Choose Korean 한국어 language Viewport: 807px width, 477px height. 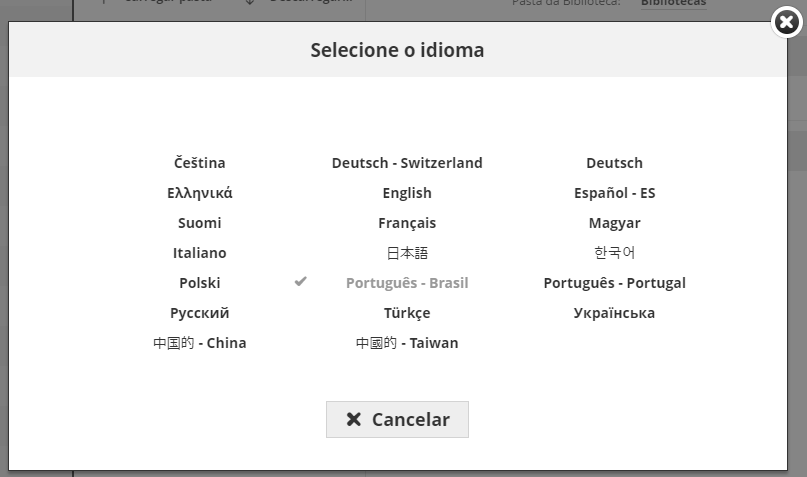614,253
